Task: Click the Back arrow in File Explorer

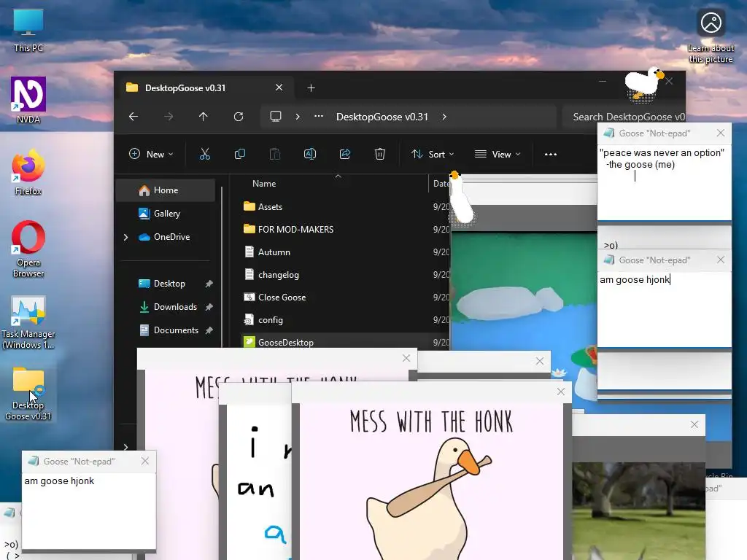Action: click(133, 117)
